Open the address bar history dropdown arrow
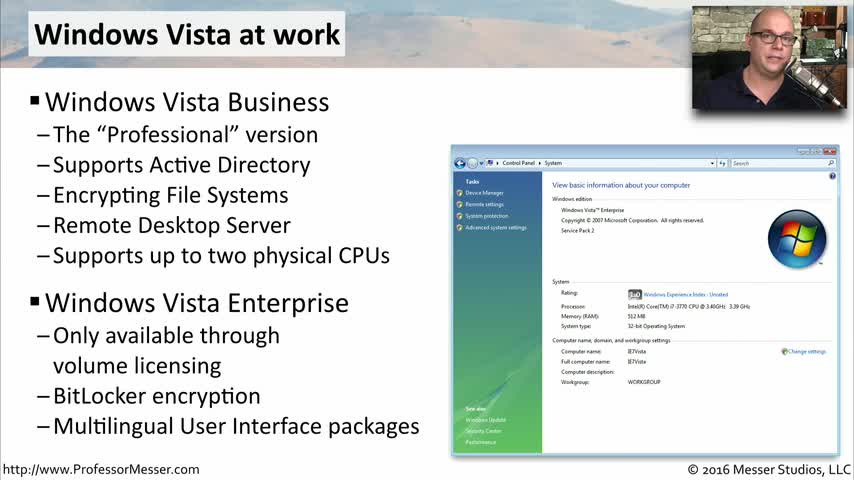Image resolution: width=854 pixels, height=480 pixels. [x=712, y=163]
